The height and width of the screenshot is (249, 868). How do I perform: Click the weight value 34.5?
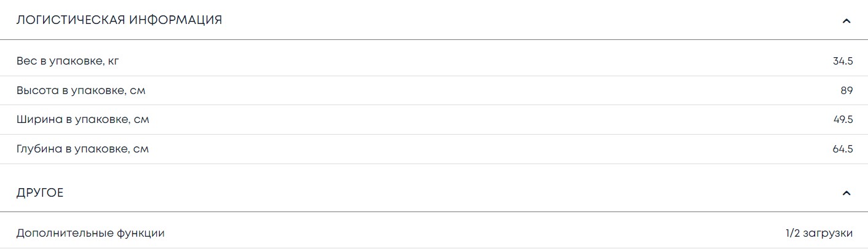843,61
